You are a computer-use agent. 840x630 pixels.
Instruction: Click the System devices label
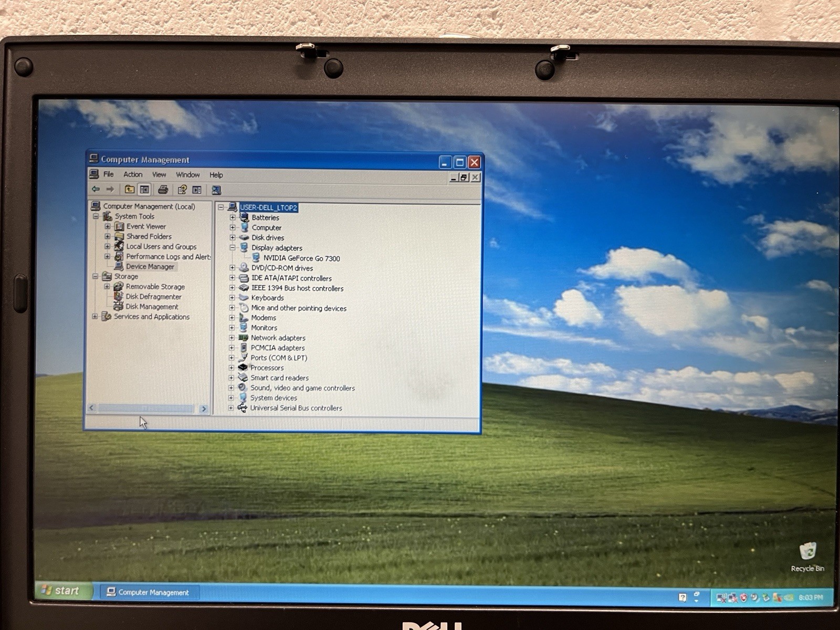pos(274,398)
